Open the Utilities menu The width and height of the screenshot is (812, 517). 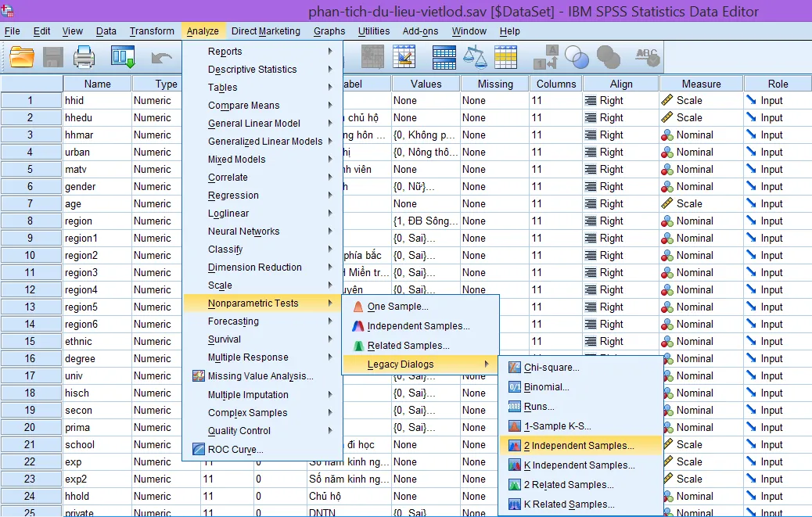click(x=374, y=31)
